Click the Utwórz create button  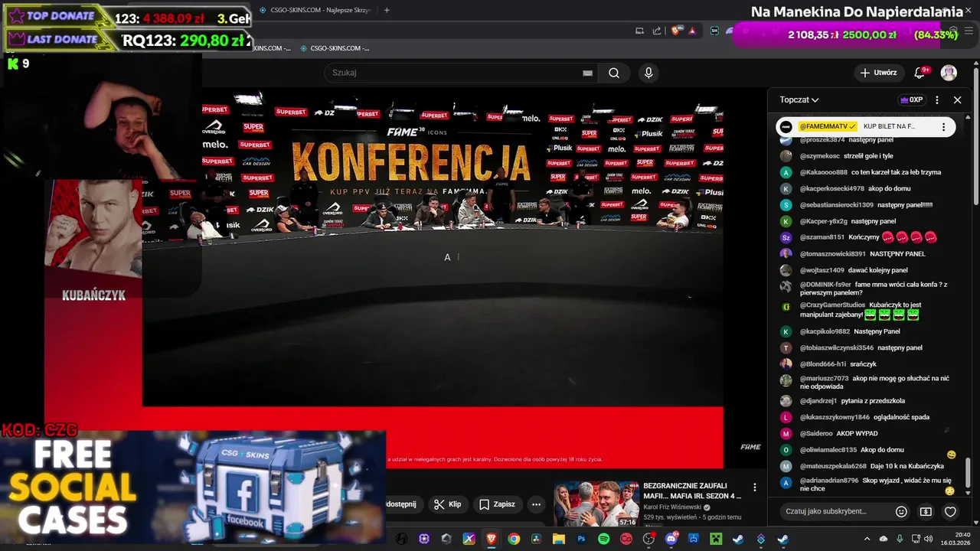[x=878, y=73]
